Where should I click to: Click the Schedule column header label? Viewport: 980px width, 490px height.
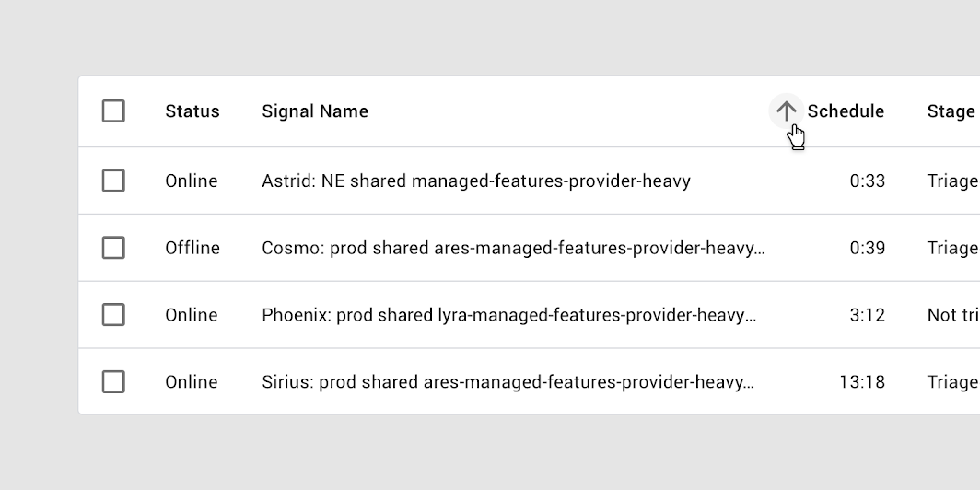click(846, 111)
